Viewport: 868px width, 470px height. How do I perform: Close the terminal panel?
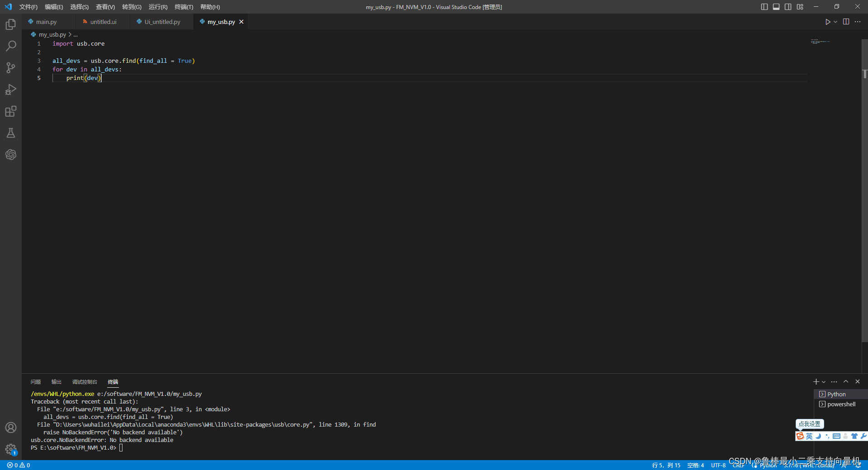(858, 381)
